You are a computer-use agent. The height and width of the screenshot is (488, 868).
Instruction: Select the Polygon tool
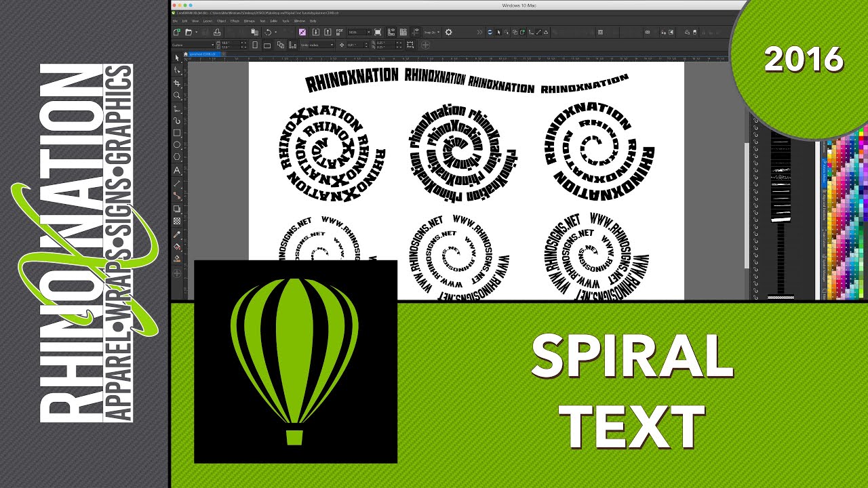coord(177,157)
